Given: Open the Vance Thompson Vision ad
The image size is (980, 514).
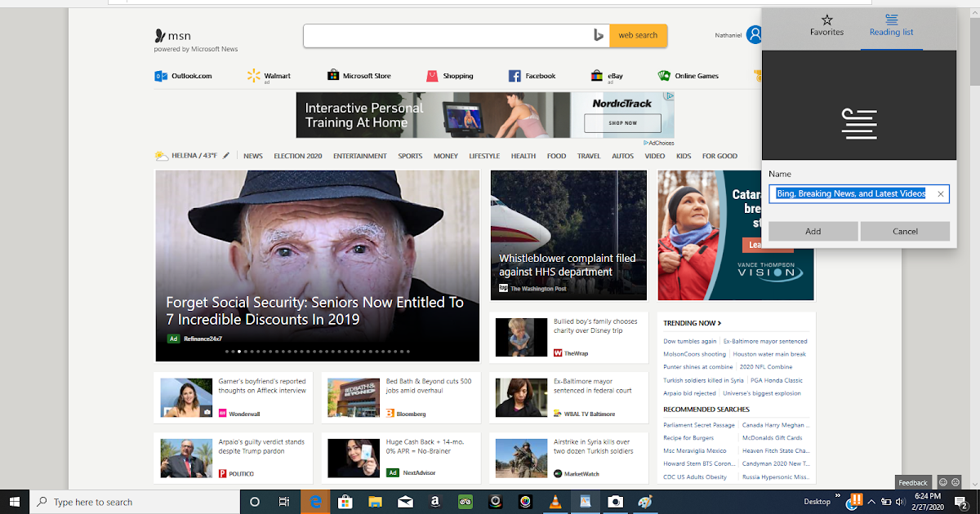Looking at the screenshot, I should click(x=736, y=235).
